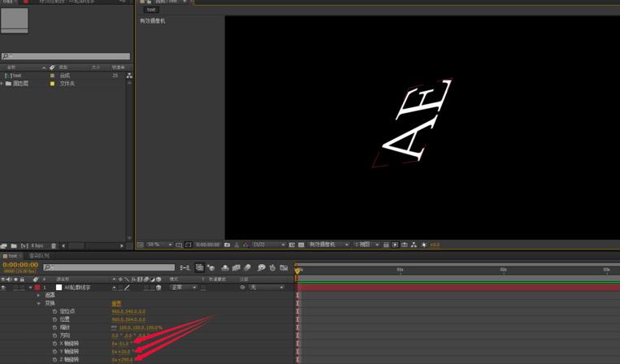Viewport: 620px width, 364px height.
Task: Click show snapshot icon in viewer
Action: (x=236, y=245)
